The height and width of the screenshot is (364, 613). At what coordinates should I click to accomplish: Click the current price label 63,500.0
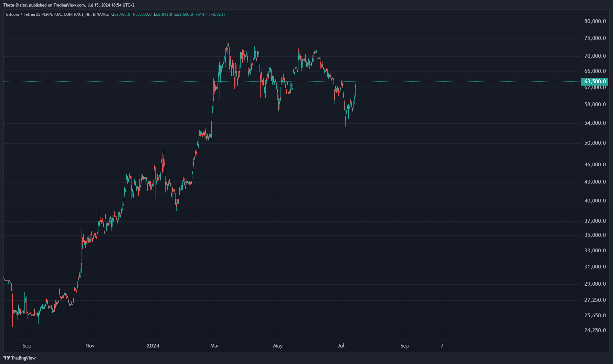point(594,81)
